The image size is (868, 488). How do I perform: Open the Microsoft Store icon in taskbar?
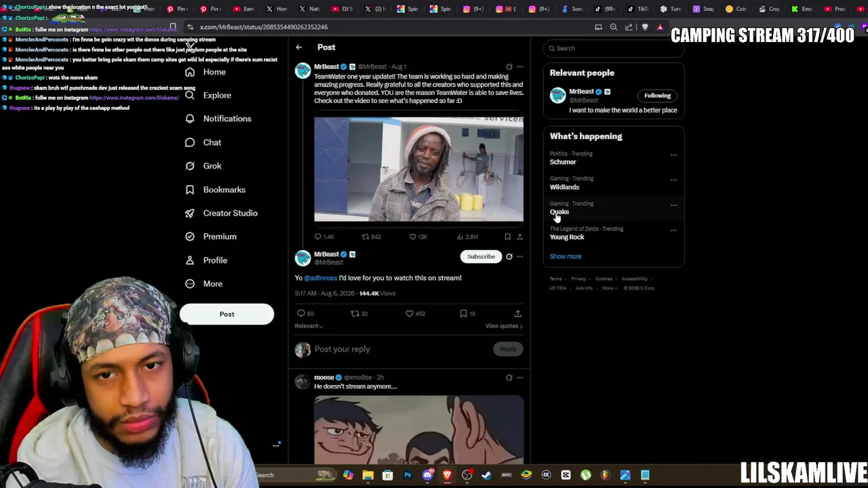pyautogui.click(x=387, y=475)
